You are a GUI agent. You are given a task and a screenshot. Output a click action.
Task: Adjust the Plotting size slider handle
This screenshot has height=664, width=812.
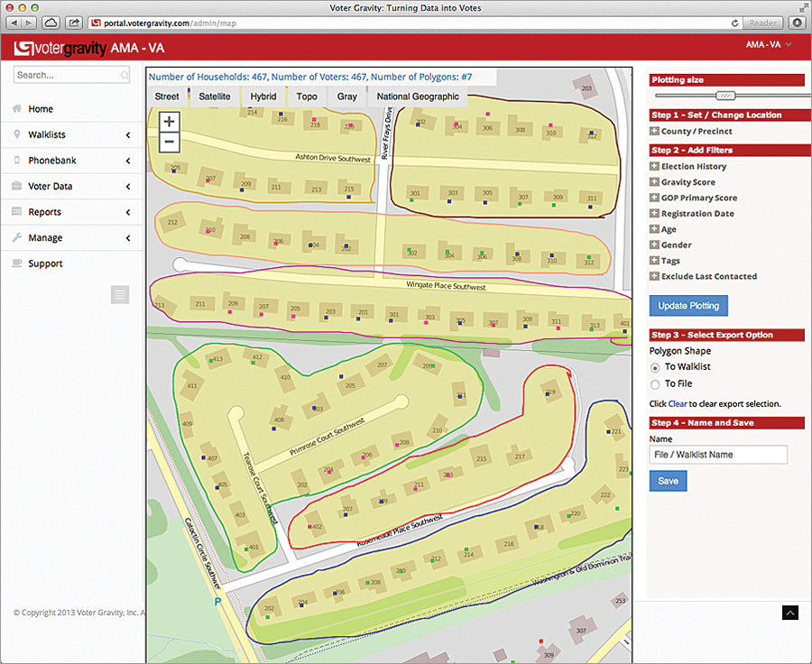pyautogui.click(x=725, y=96)
